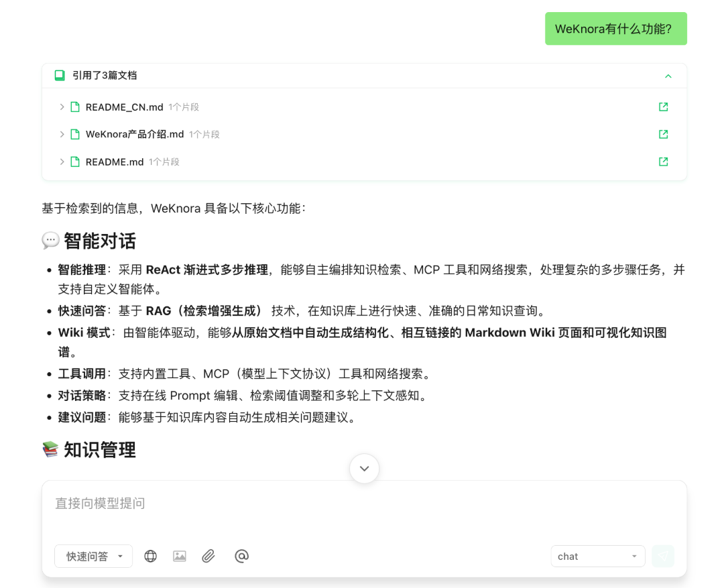Open WeKnora产品介绍.md external link icon

pyautogui.click(x=663, y=134)
